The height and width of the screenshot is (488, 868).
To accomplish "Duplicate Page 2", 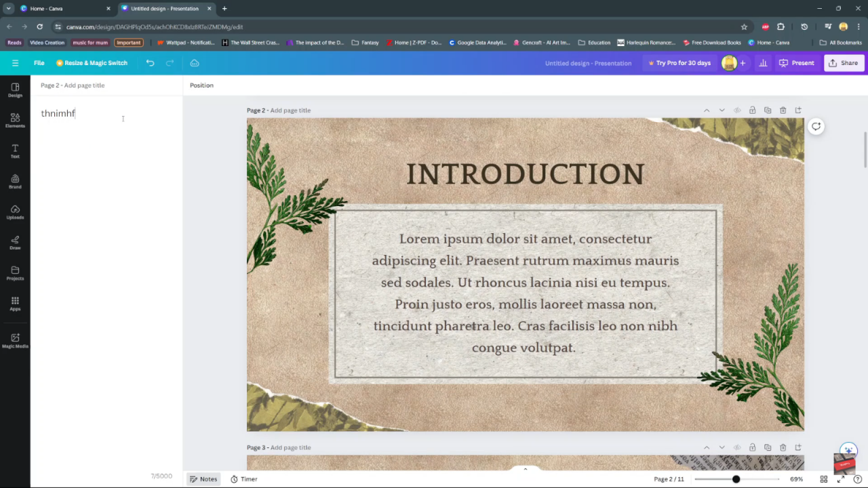I will coord(768,110).
